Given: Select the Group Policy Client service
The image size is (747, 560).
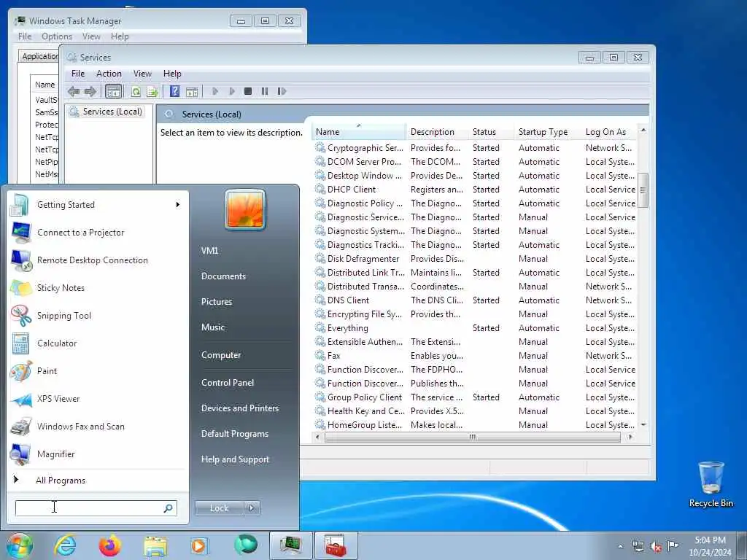Looking at the screenshot, I should (475, 397).
